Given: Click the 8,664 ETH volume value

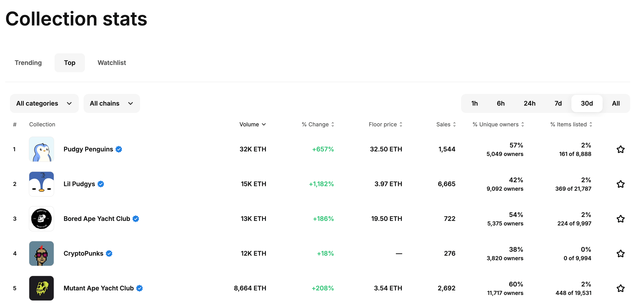Looking at the screenshot, I should pyautogui.click(x=250, y=288).
